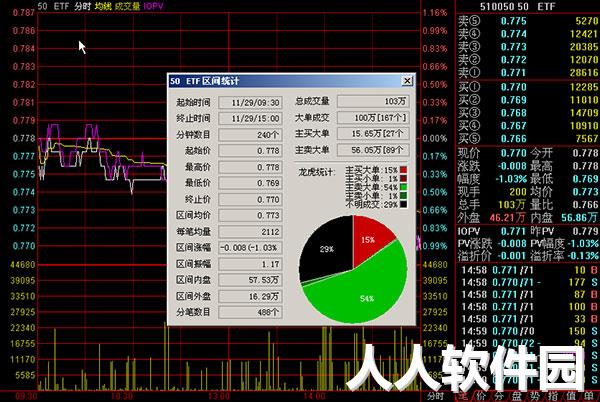Image resolution: width=600 pixels, height=402 pixels.
Task: Select the 卖③ order row at 0.773
Action: coord(528,47)
